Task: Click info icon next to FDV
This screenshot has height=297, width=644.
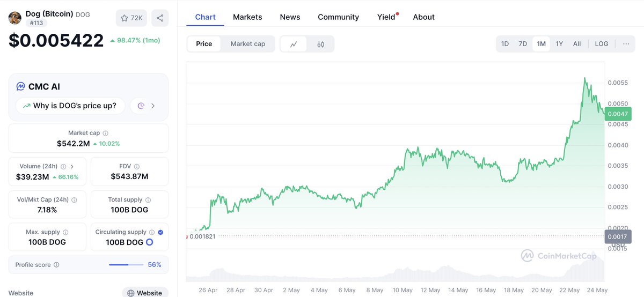Action: coord(136,167)
